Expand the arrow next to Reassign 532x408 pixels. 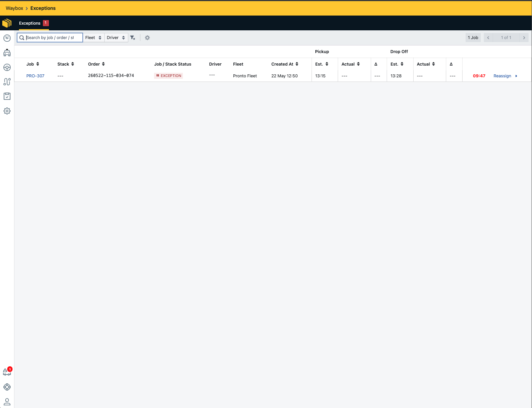pos(516,76)
